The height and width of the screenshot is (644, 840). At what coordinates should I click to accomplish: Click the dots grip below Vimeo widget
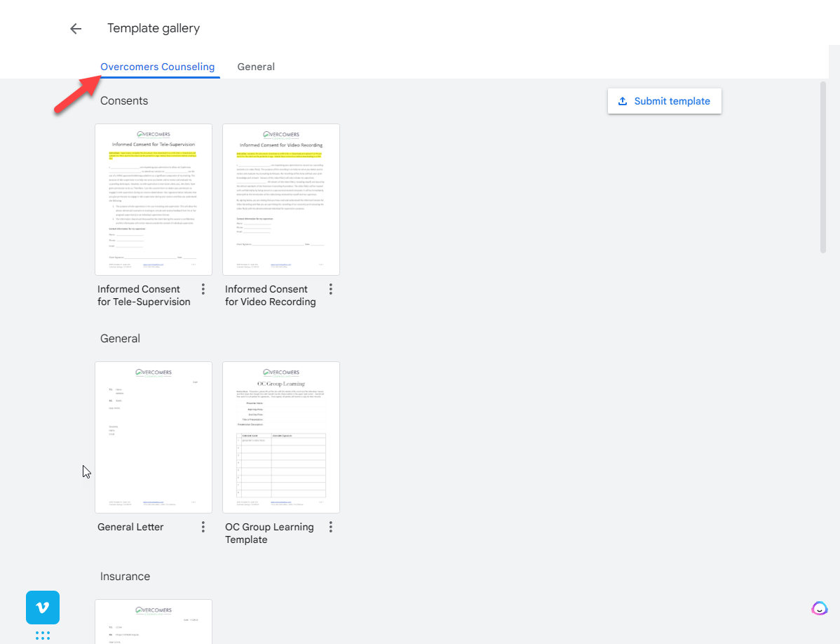43,636
